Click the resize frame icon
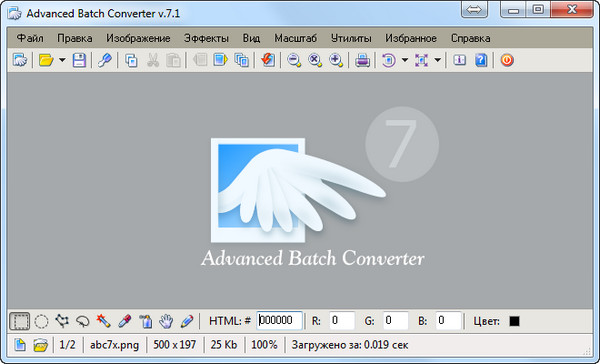This screenshot has width=600, height=364. [421, 60]
